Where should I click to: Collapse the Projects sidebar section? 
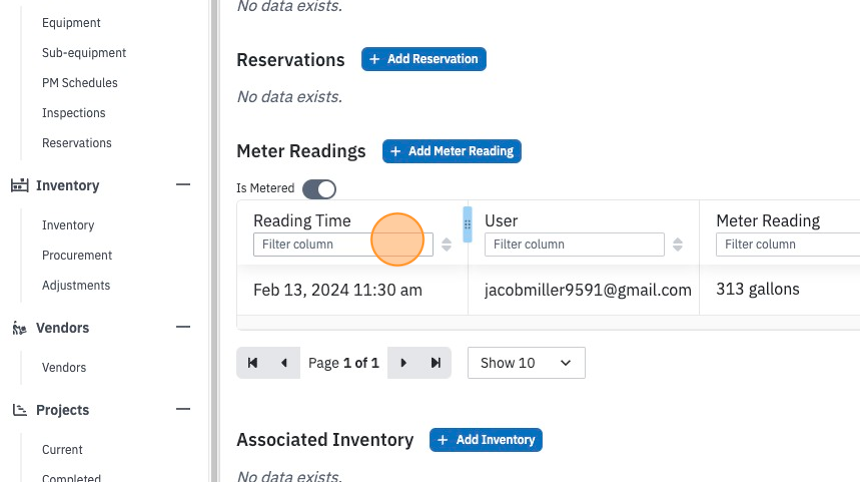[x=183, y=409]
